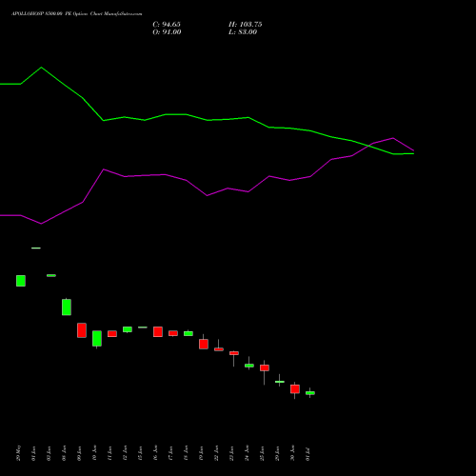476x476 pixels.
Task: Click the red candlestick for 09 Jun
Action: [82, 330]
